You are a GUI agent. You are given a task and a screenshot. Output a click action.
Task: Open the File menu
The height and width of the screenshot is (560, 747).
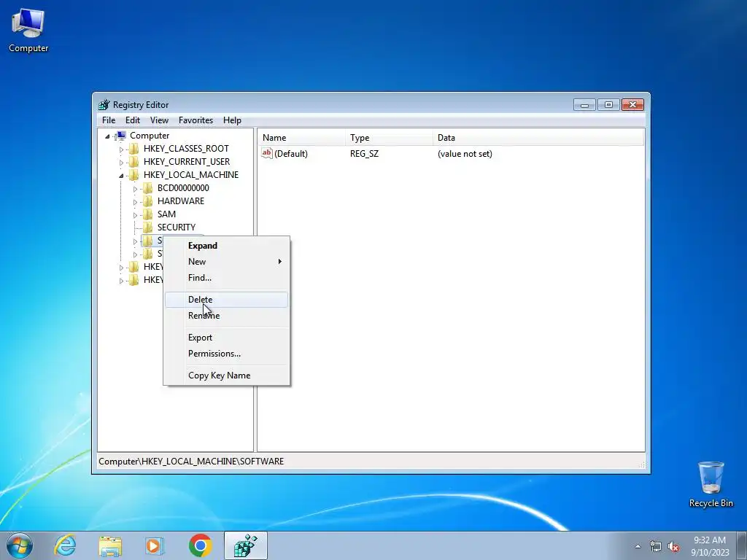click(x=109, y=120)
